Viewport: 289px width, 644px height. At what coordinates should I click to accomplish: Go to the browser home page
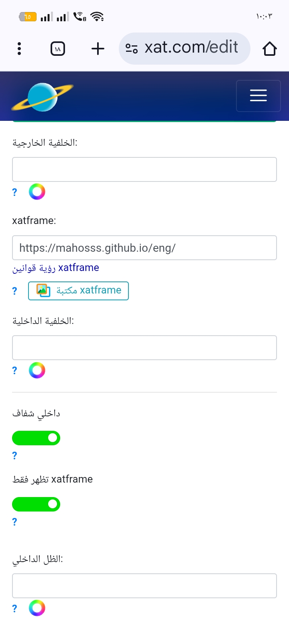[x=269, y=49]
